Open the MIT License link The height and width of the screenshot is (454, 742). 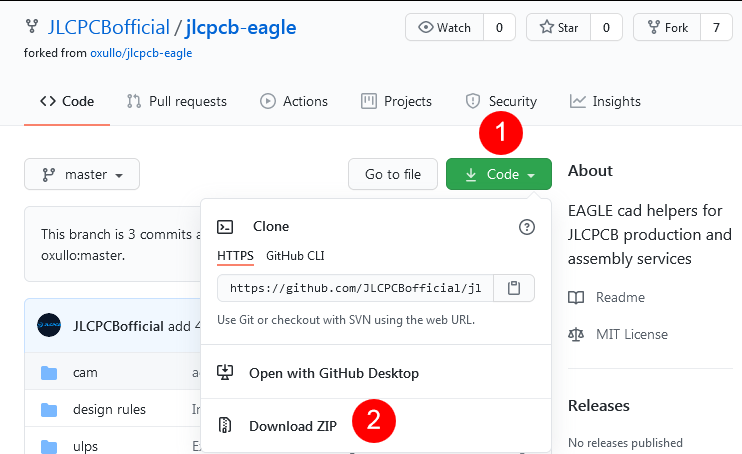point(632,334)
